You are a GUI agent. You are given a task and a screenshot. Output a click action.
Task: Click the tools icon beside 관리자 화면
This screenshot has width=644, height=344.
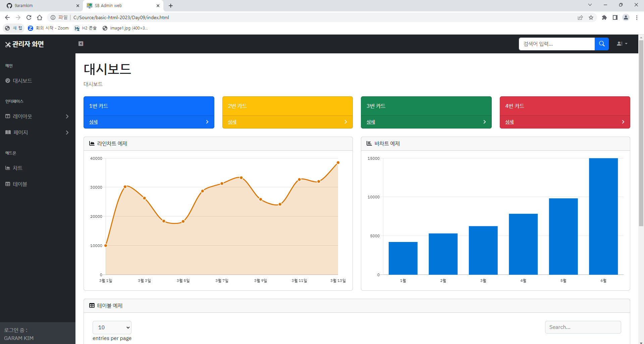[x=8, y=44]
